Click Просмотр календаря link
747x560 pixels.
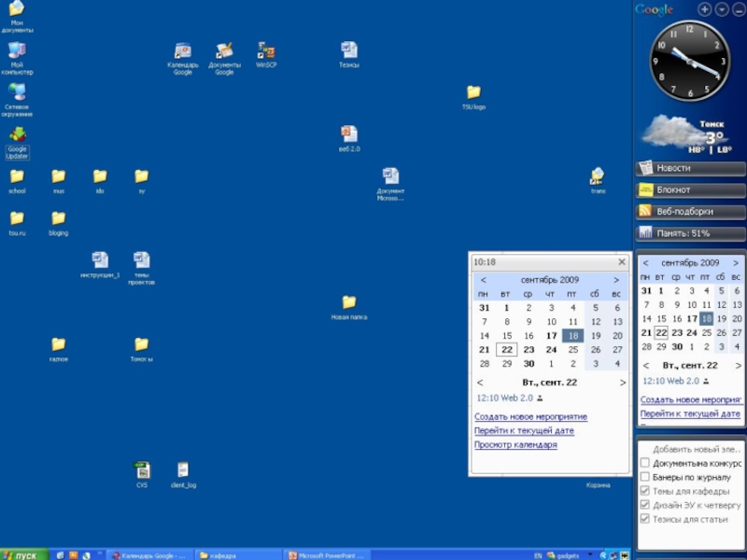[x=515, y=445]
